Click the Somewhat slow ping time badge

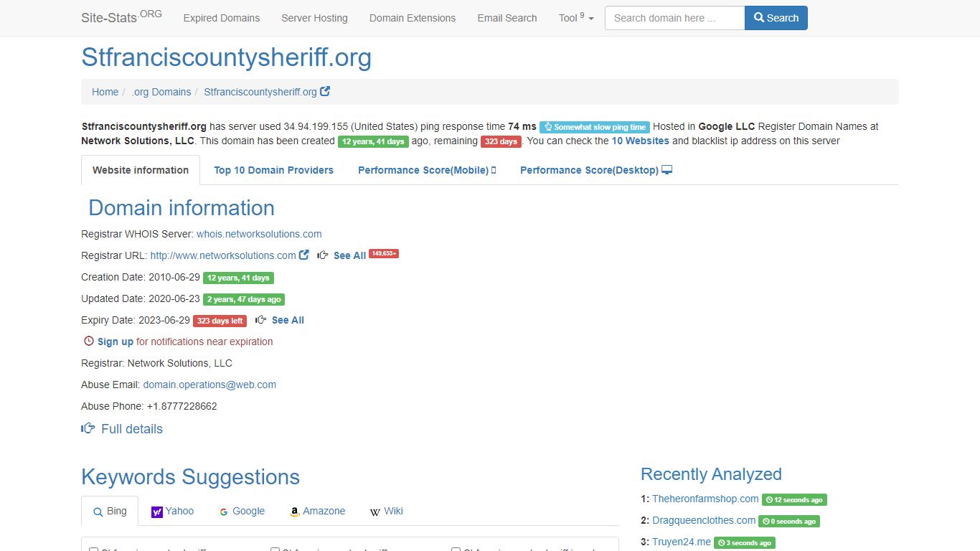[x=595, y=127]
